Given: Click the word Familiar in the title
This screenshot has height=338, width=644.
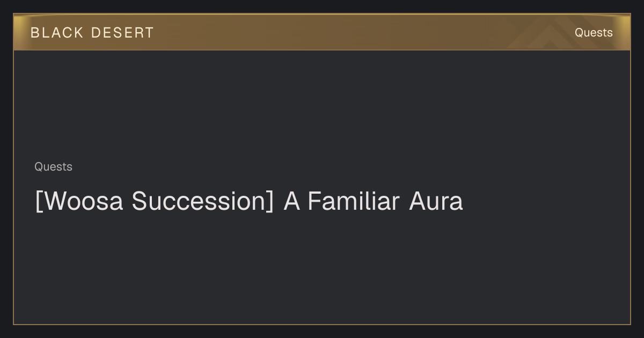Looking at the screenshot, I should tap(353, 202).
